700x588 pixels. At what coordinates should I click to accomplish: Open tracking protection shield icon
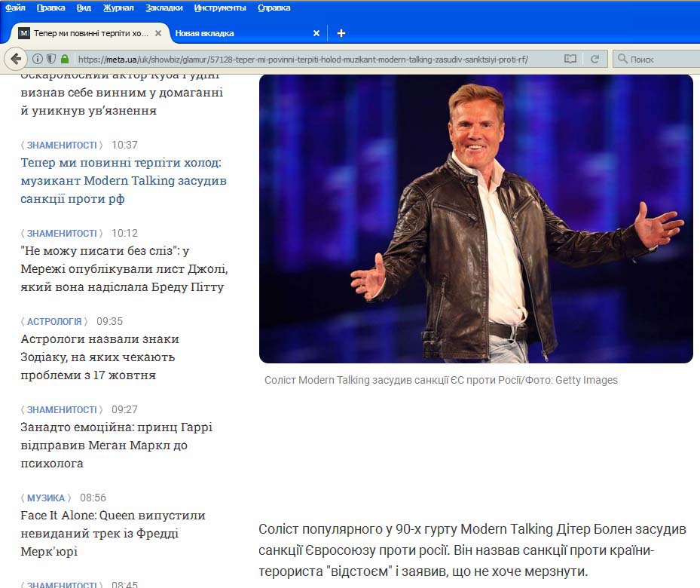pos(51,59)
